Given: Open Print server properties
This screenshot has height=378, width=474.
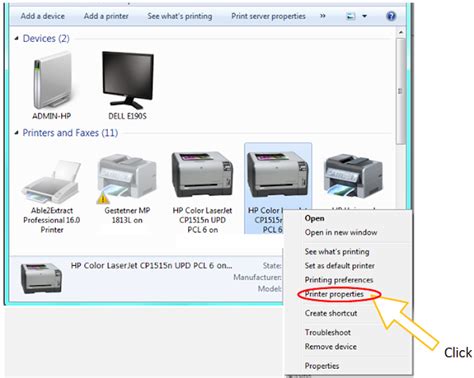Looking at the screenshot, I should pos(268,16).
